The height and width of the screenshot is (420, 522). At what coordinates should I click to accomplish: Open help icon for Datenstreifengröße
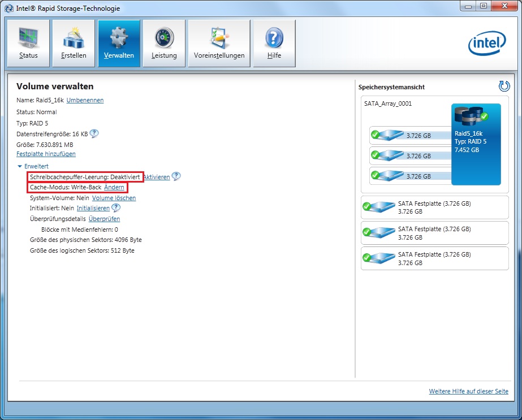94,134
